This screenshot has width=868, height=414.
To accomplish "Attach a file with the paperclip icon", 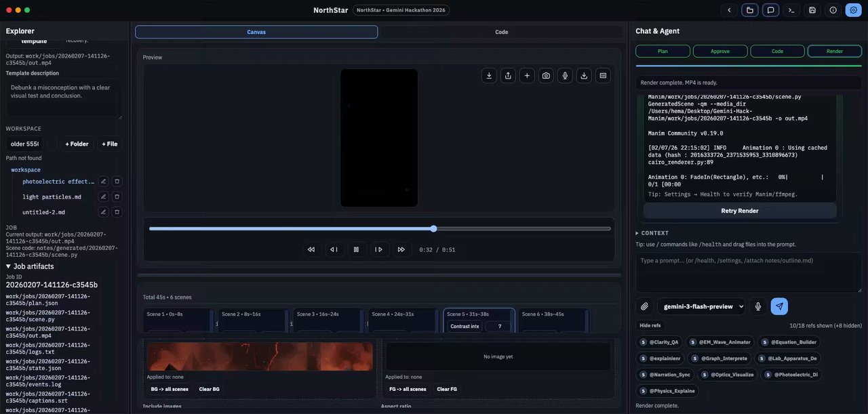I will coord(645,306).
